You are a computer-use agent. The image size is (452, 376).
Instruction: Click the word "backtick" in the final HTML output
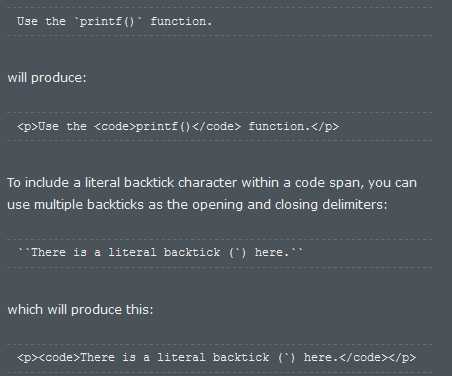[241, 358]
